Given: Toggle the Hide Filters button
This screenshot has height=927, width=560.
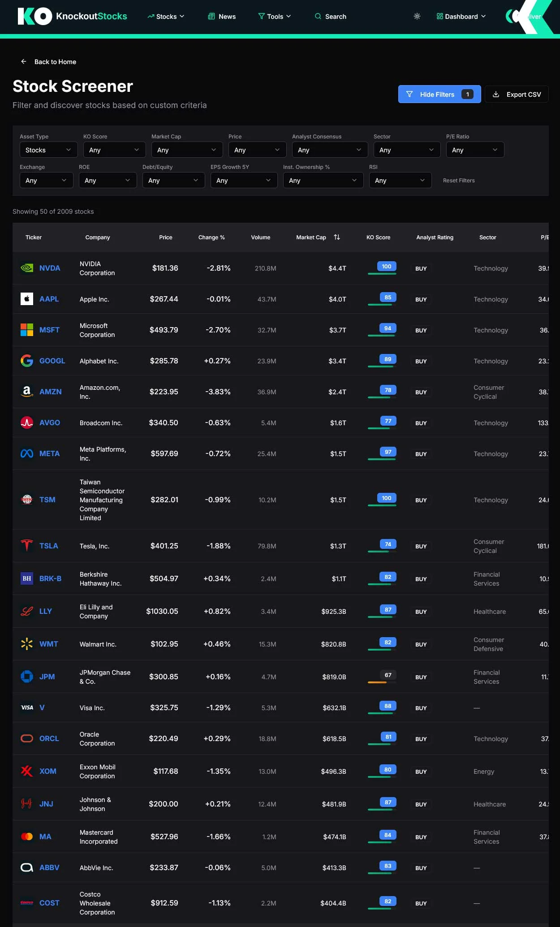Looking at the screenshot, I should 439,95.
